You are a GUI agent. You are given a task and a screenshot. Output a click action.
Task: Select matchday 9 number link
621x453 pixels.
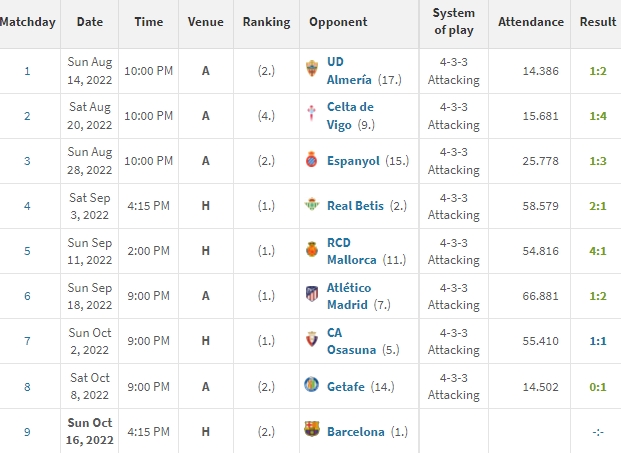[x=27, y=432]
